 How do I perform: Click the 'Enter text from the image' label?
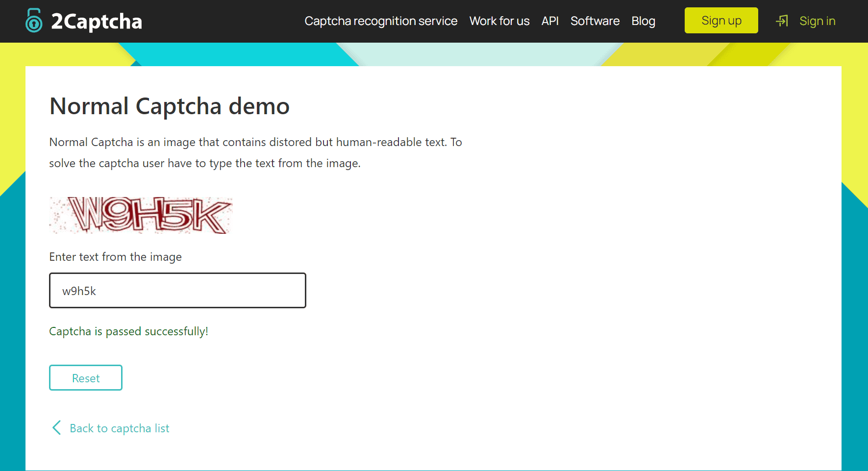tap(116, 257)
